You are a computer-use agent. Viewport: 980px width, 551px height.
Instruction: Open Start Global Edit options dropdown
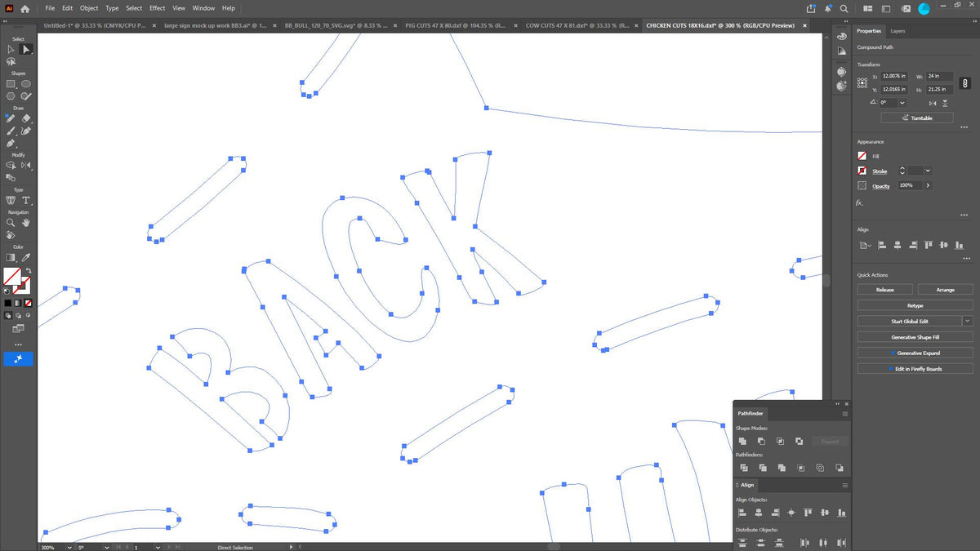pos(968,322)
